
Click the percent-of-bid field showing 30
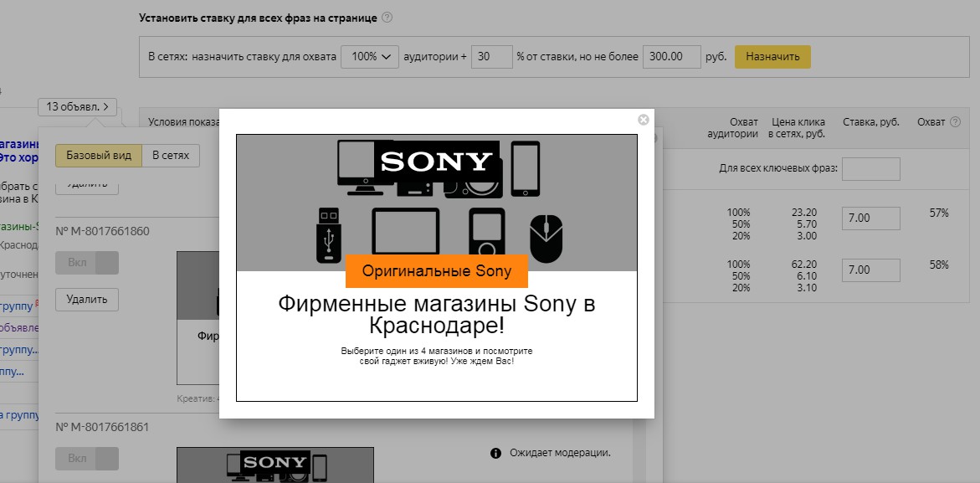point(492,57)
